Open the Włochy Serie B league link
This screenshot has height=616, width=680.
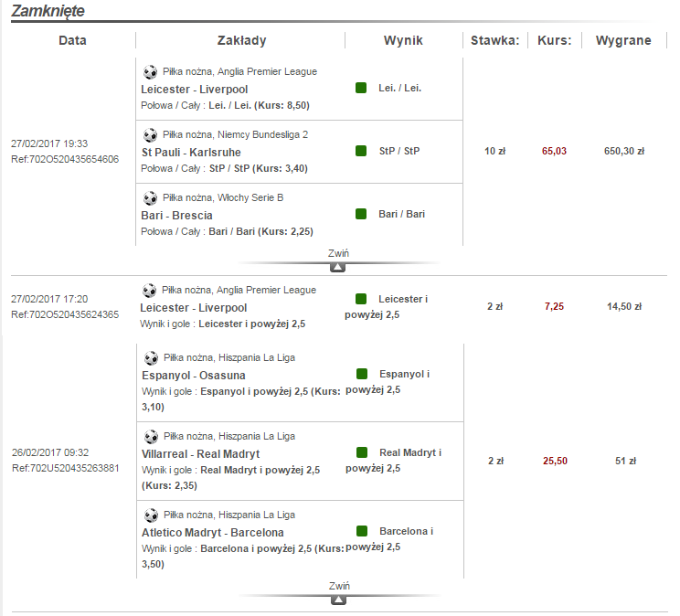point(251,197)
